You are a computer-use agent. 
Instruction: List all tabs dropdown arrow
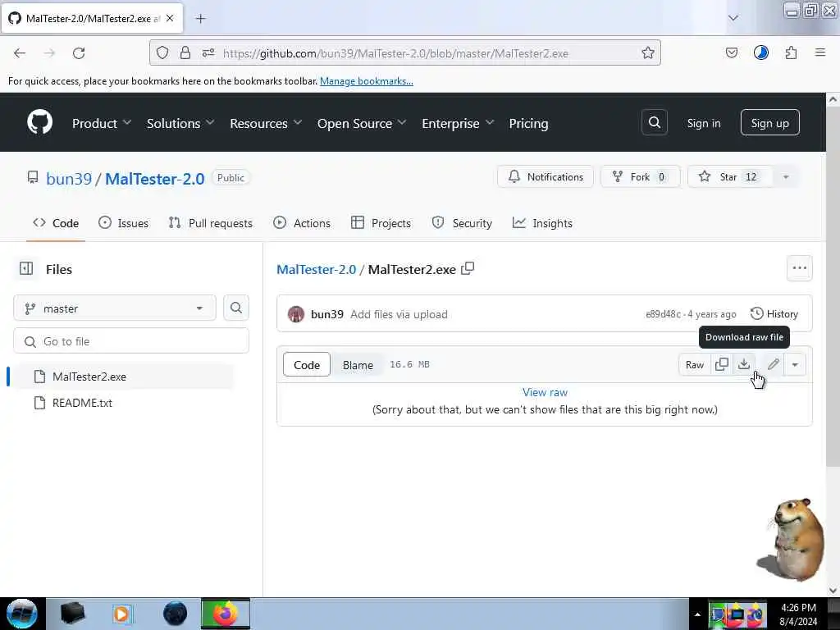733,18
